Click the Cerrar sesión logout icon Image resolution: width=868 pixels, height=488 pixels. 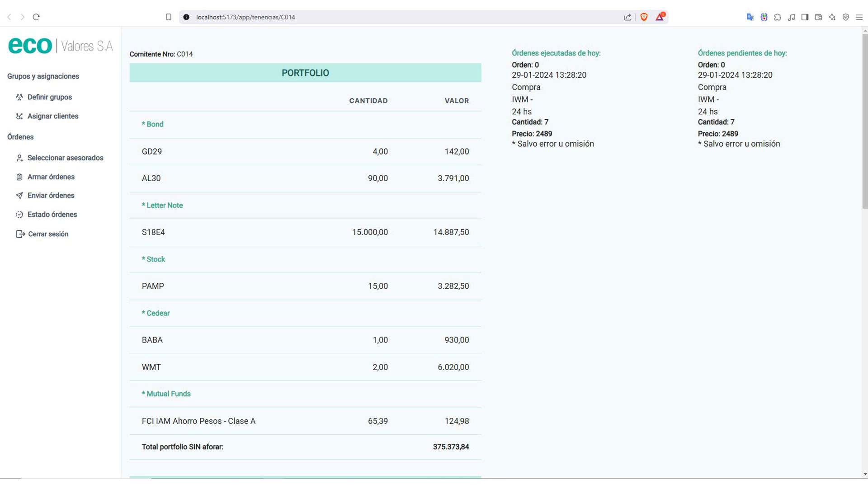[20, 234]
